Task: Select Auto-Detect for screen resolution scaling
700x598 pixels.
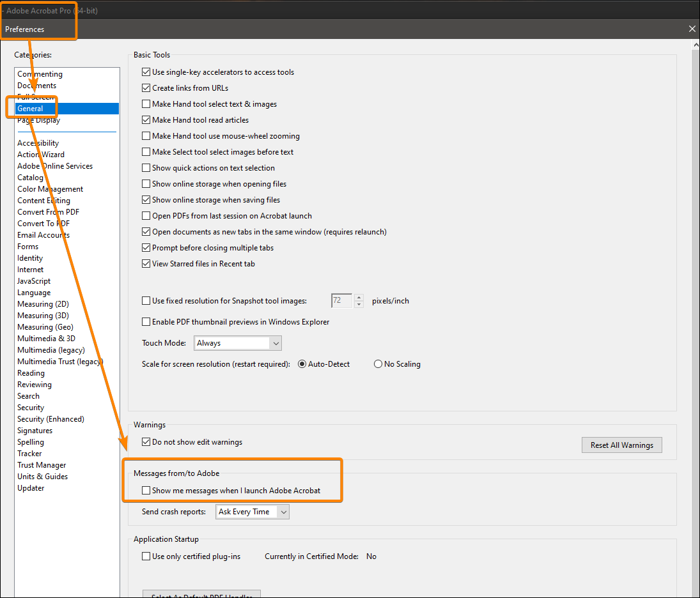Action: tap(300, 364)
